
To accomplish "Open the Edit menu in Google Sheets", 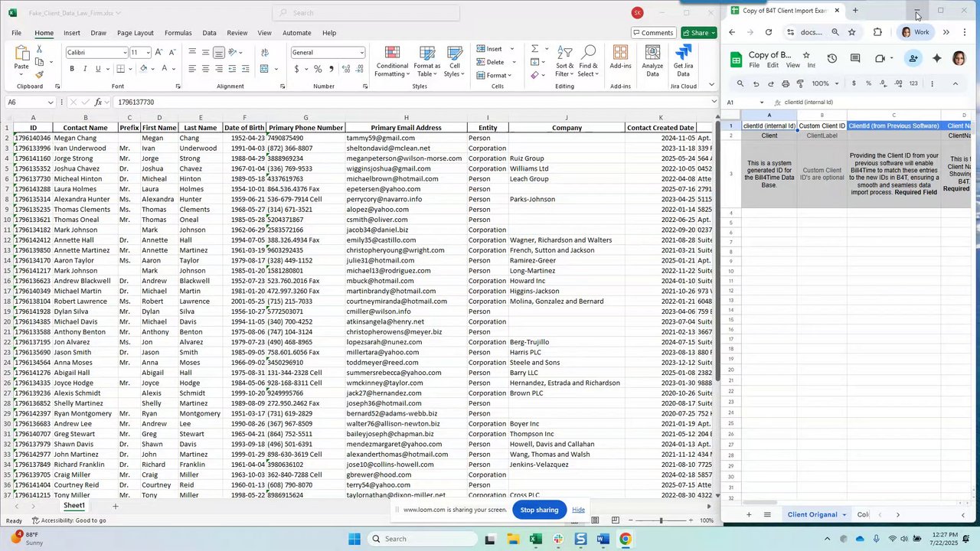I will pyautogui.click(x=773, y=65).
